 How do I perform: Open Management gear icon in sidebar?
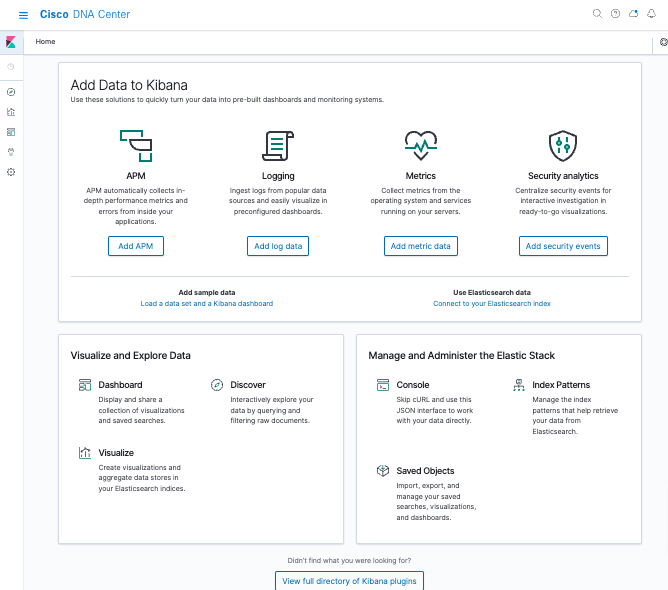[x=11, y=172]
